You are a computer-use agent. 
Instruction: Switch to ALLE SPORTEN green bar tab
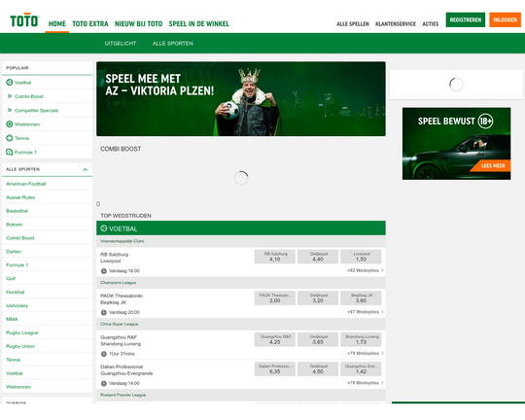tap(173, 43)
